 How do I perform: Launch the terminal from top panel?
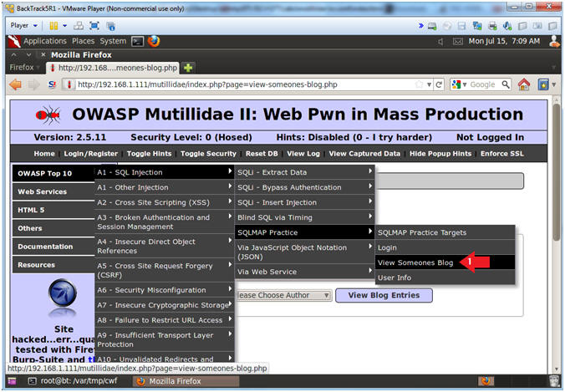click(137, 42)
